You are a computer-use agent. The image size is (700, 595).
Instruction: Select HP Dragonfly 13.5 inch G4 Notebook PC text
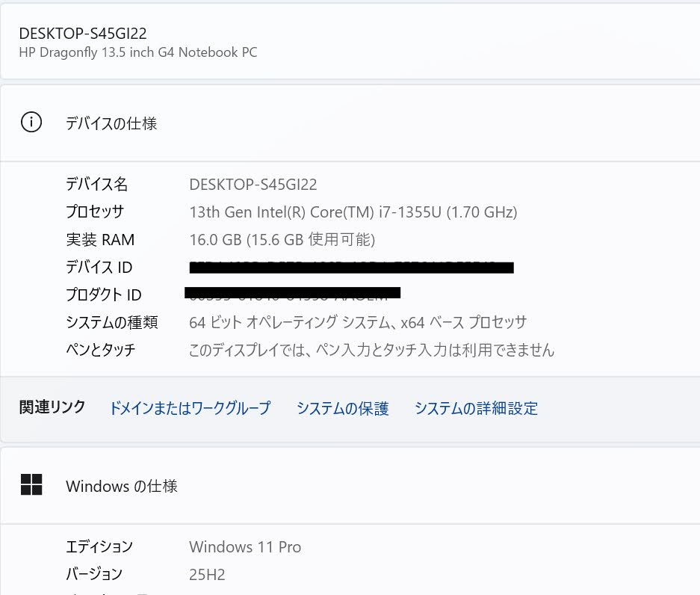point(138,52)
